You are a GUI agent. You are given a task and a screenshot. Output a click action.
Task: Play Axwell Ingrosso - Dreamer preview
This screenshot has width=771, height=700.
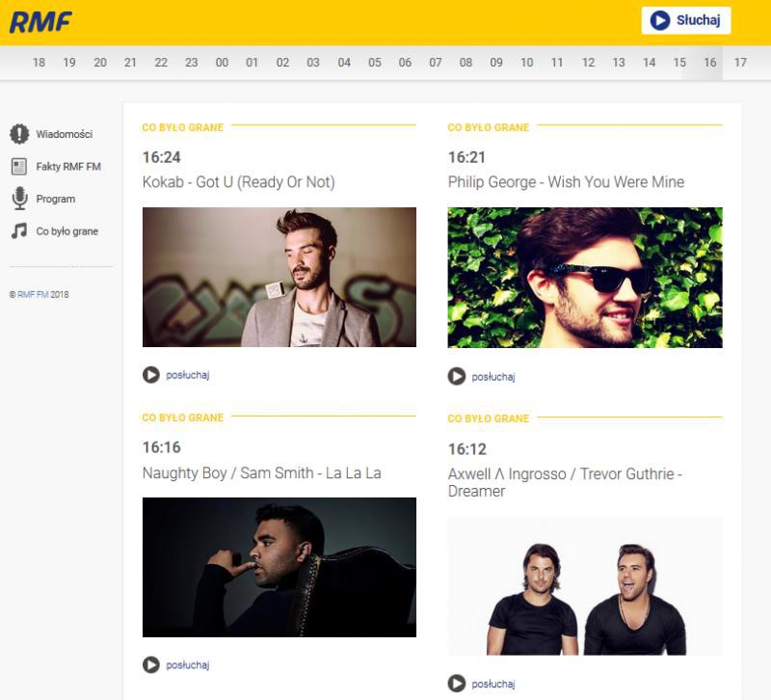click(x=457, y=684)
